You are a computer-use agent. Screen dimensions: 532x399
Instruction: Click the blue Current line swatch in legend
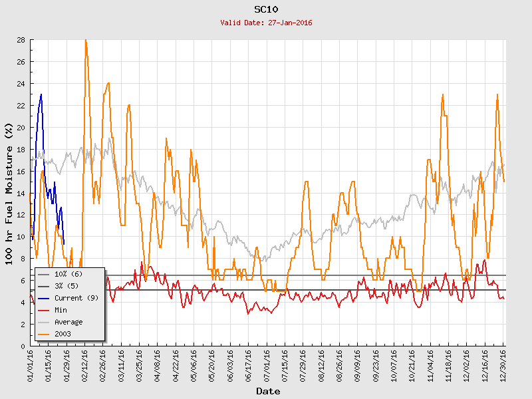[x=44, y=298]
